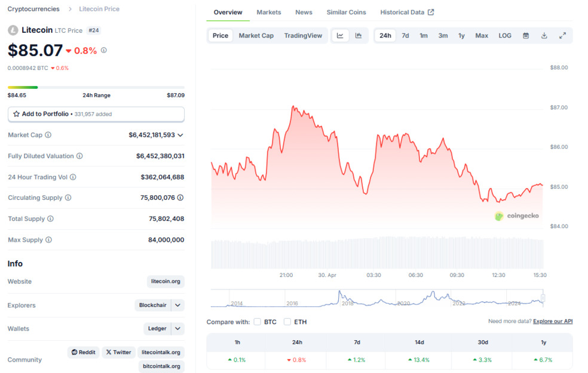Click the star icon in Add to Portfolio
The image size is (588, 373).
coord(16,114)
